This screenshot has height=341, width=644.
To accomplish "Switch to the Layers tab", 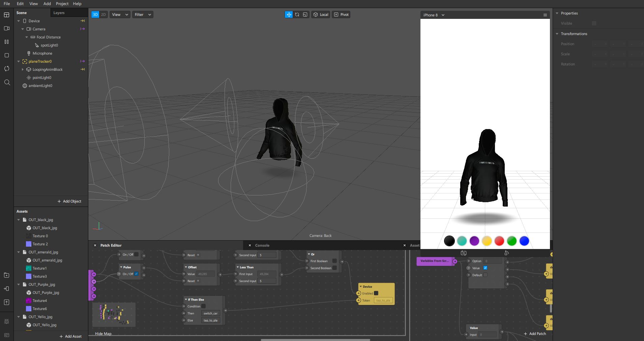I will point(59,13).
